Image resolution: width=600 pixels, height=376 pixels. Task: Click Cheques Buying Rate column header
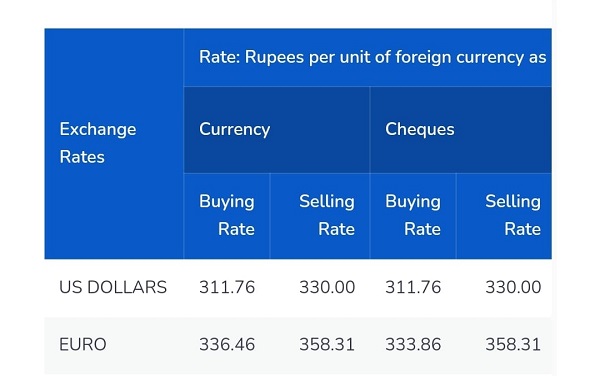coord(413,216)
